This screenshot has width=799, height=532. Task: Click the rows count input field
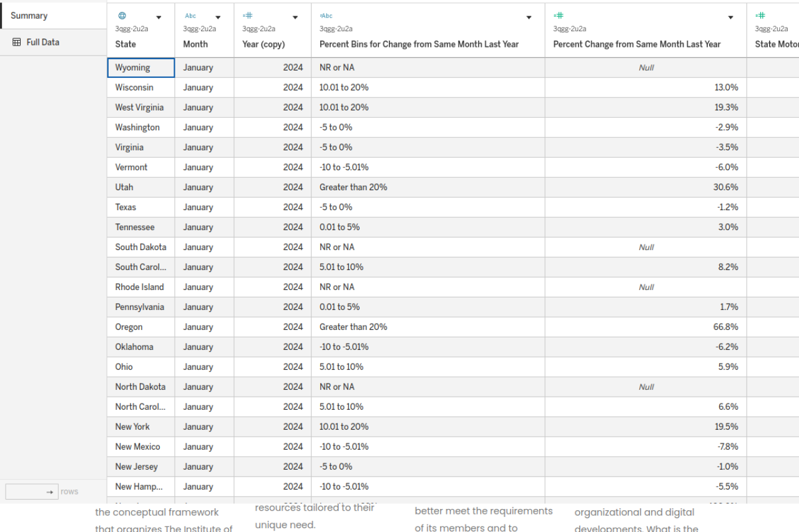(x=32, y=491)
